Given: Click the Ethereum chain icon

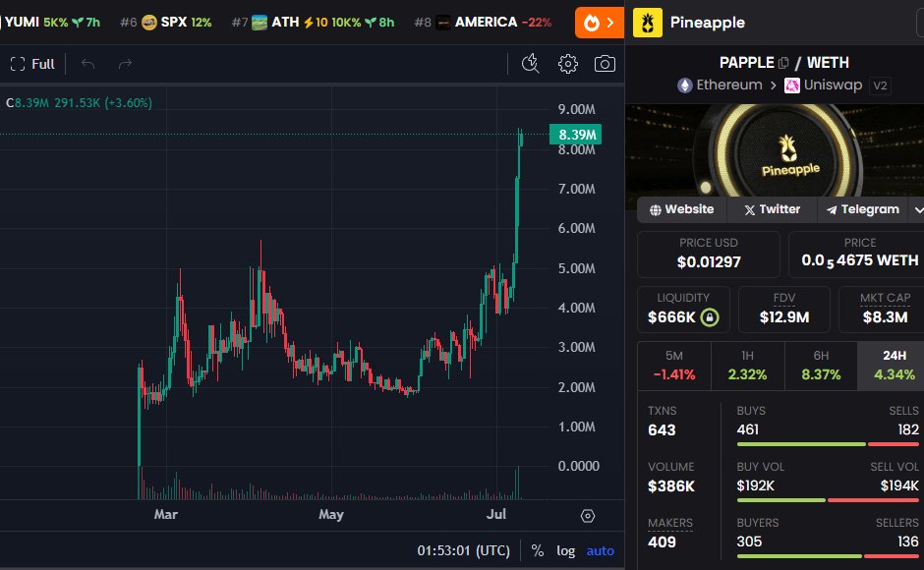Looking at the screenshot, I should pyautogui.click(x=684, y=85).
